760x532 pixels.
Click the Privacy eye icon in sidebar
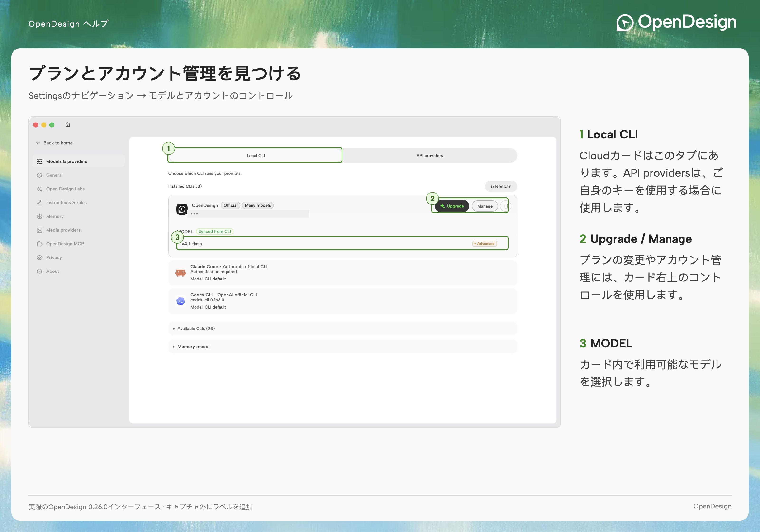click(x=39, y=257)
